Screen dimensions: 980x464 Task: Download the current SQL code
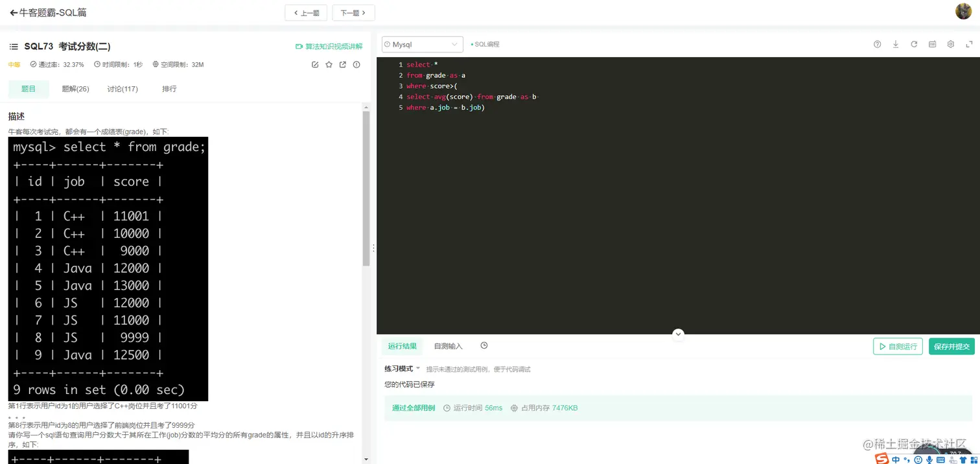tap(896, 44)
